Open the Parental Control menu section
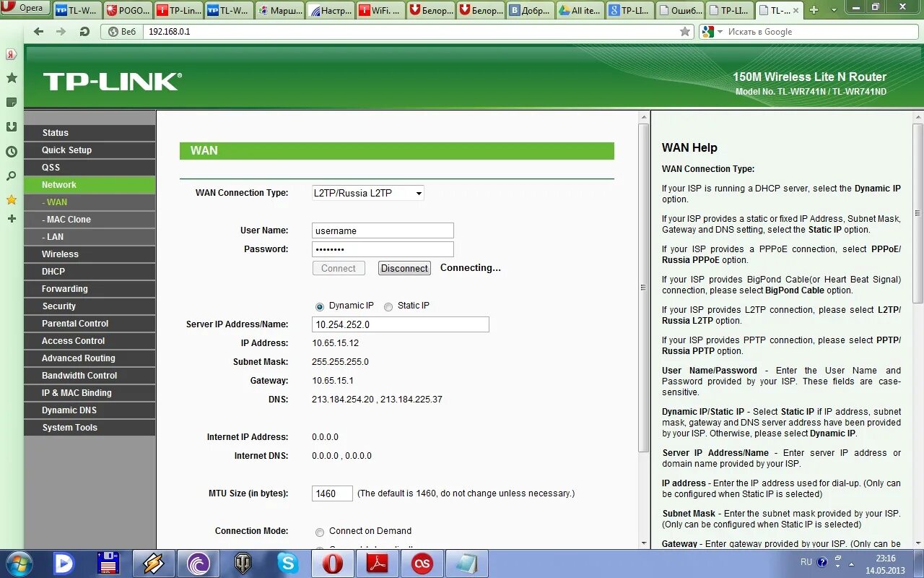Viewport: 924px width, 578px height. click(x=90, y=324)
